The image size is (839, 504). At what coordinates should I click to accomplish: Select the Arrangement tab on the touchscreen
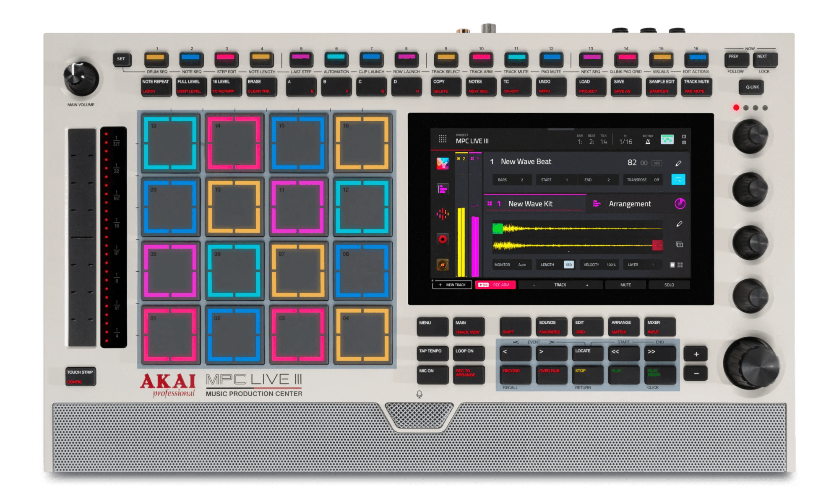tap(629, 203)
